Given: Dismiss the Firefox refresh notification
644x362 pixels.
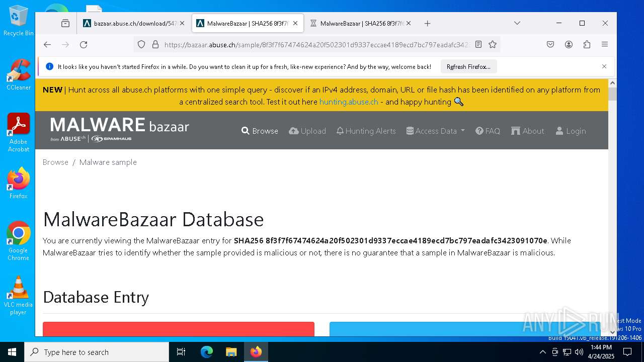Looking at the screenshot, I should [604, 66].
